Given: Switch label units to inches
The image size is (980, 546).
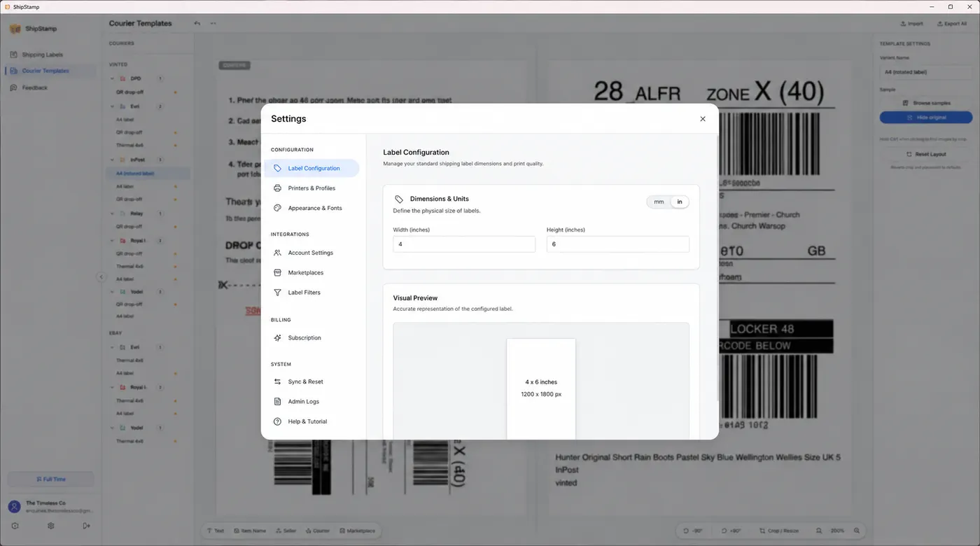Looking at the screenshot, I should coord(679,202).
